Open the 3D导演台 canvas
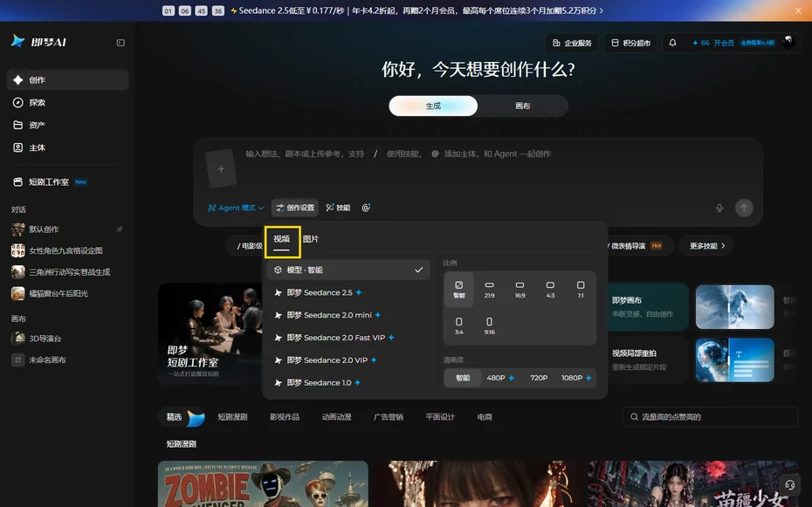This screenshot has height=507, width=812. pos(67,339)
